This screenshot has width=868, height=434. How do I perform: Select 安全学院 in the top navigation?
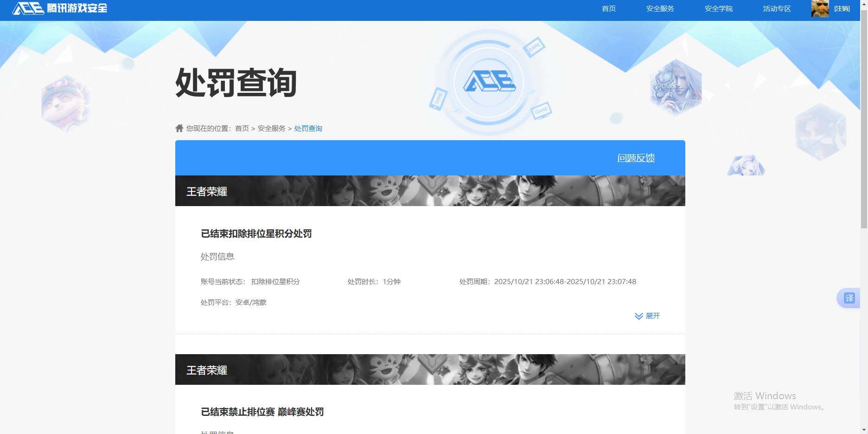(718, 8)
